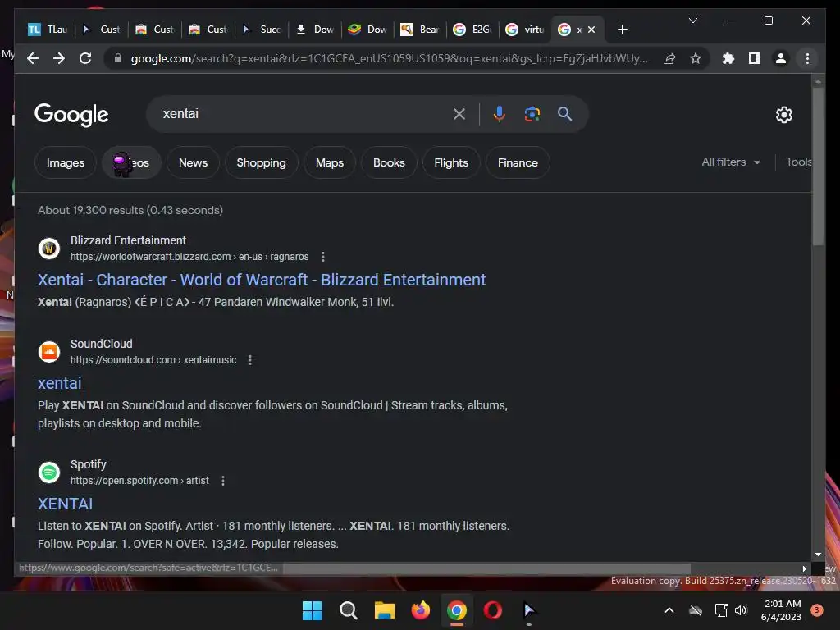This screenshot has width=840, height=630.
Task: Switch to first Dow download tab
Action: pos(315,30)
